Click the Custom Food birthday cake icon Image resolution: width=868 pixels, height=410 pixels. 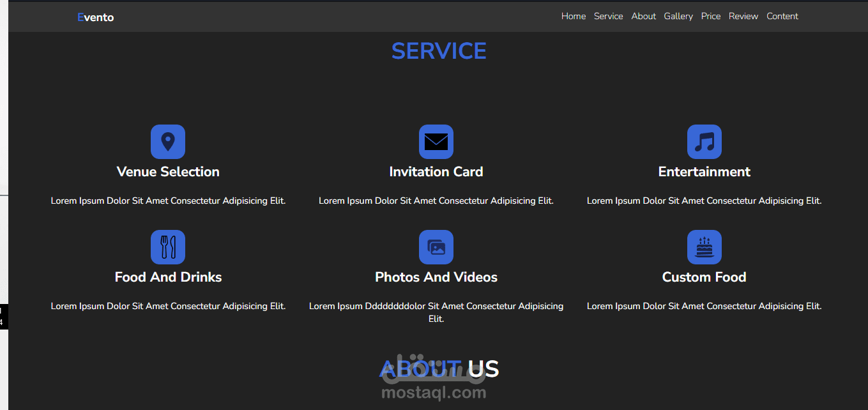point(704,247)
